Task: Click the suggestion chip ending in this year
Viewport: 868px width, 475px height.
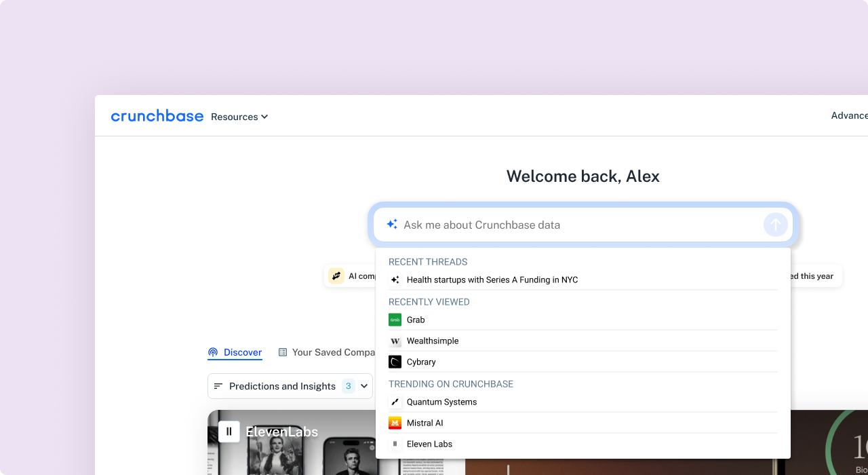Action: click(x=816, y=276)
